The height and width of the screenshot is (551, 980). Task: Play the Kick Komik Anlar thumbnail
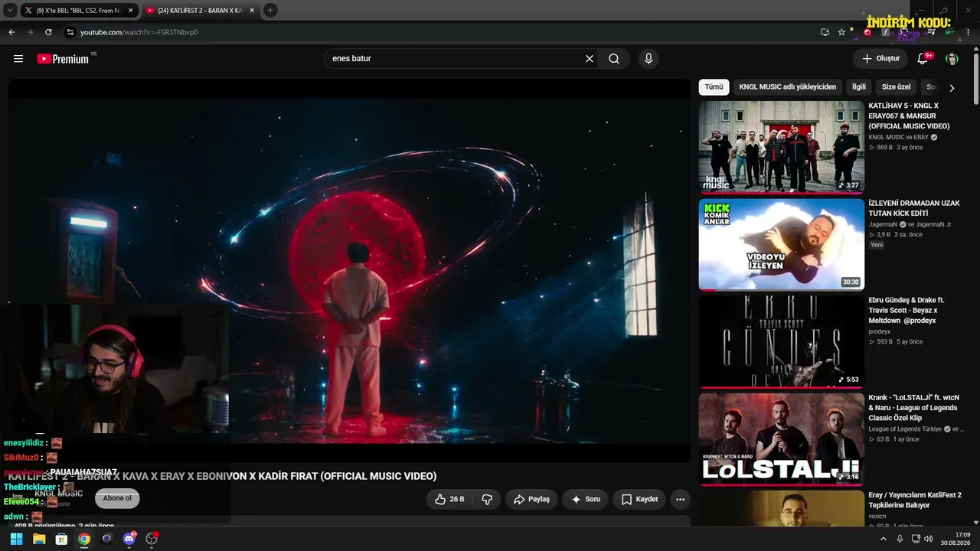coord(781,245)
